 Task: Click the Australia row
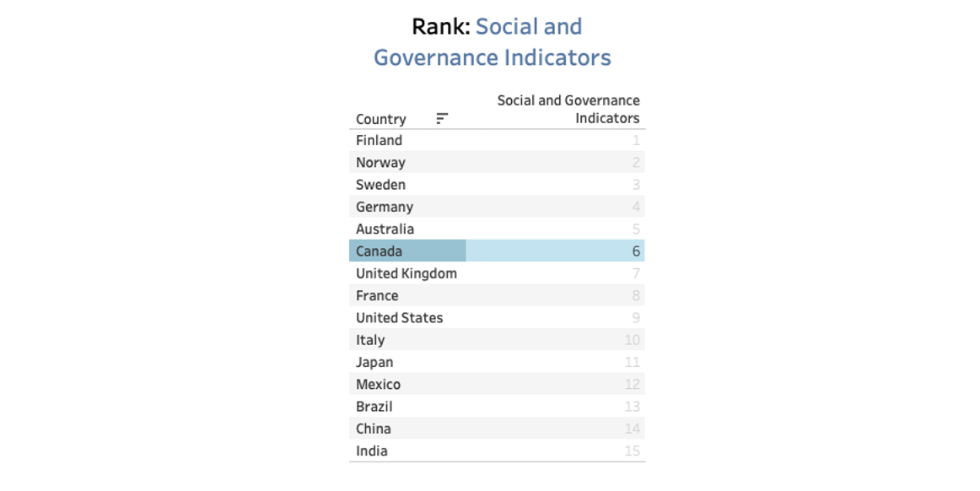point(497,229)
